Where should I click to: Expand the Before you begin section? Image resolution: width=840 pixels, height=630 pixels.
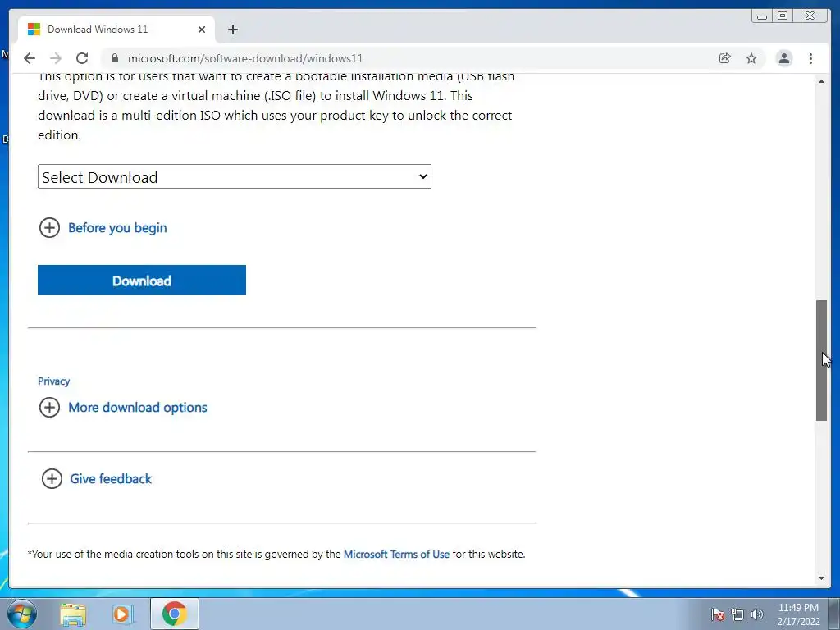click(103, 228)
